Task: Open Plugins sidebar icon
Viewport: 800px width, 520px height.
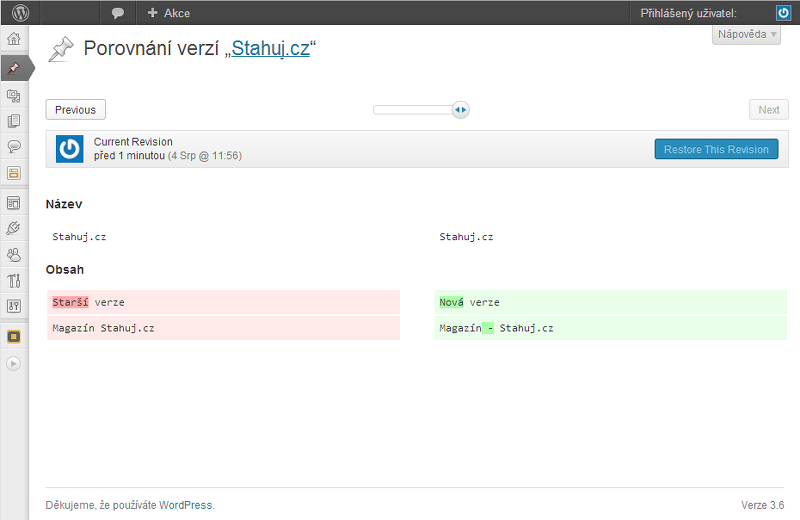Action: [14, 228]
